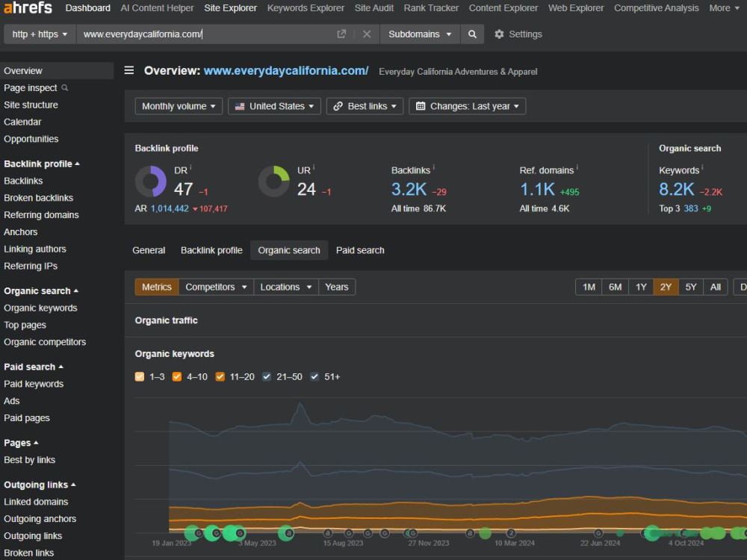Toggle the 1–3 positions checkbox

click(140, 376)
